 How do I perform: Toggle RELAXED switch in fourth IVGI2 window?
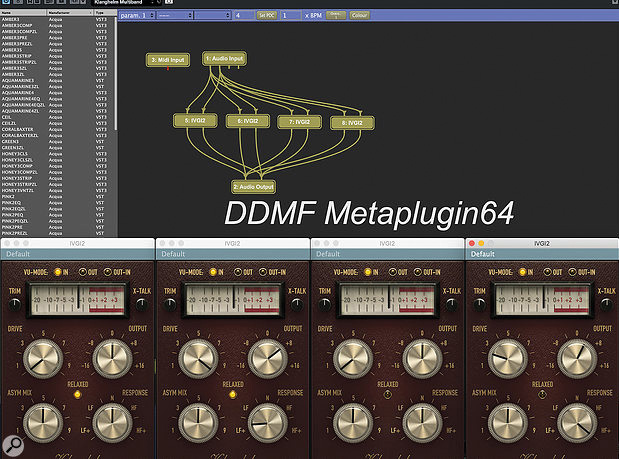point(542,394)
